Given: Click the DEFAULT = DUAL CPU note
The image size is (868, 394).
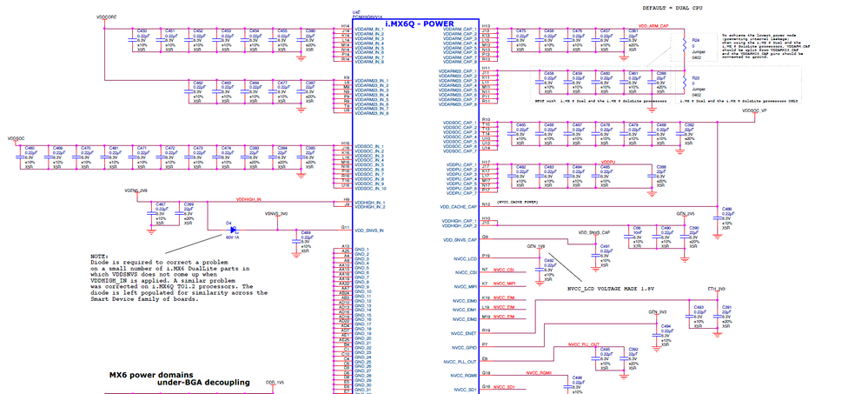Looking at the screenshot, I should pyautogui.click(x=672, y=8).
